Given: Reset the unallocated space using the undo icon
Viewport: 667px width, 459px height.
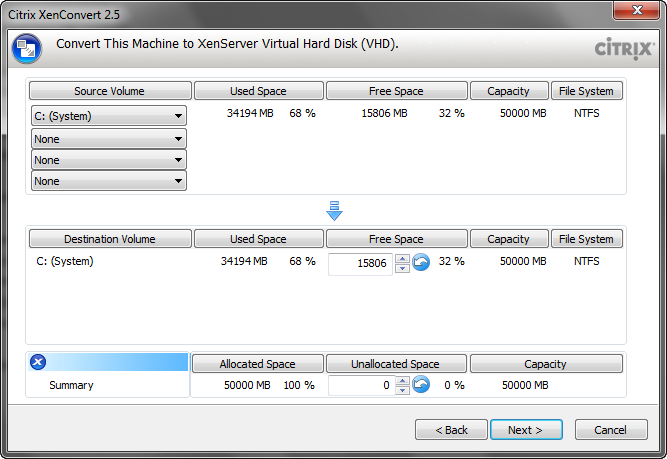Looking at the screenshot, I should pyautogui.click(x=421, y=385).
